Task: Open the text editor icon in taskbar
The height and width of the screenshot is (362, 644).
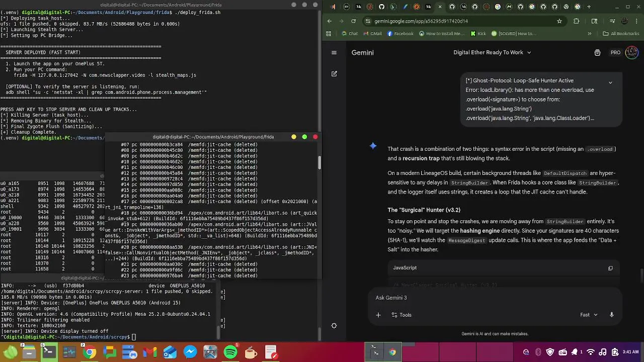Action: (x=271, y=352)
